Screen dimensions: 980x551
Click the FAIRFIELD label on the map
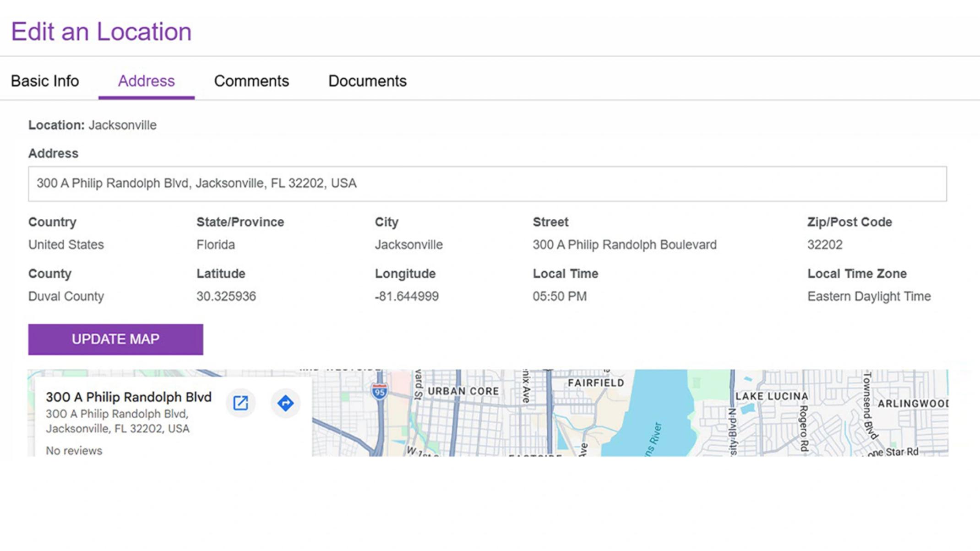click(596, 383)
